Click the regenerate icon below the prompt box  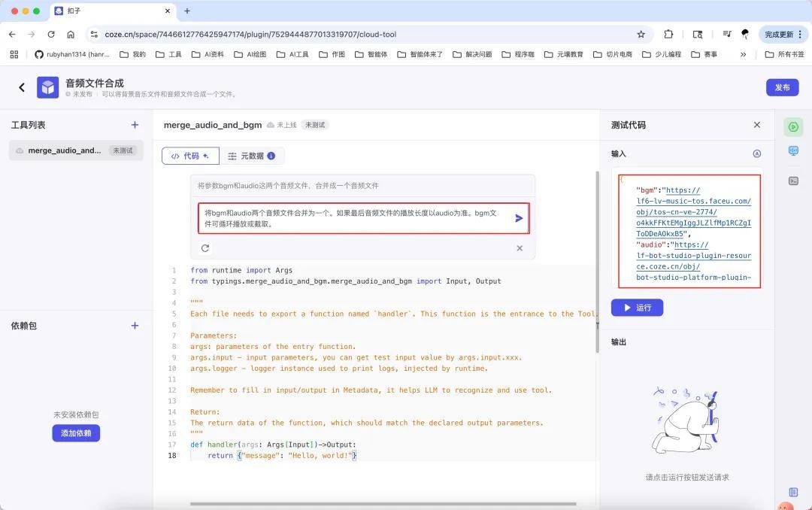[x=205, y=248]
